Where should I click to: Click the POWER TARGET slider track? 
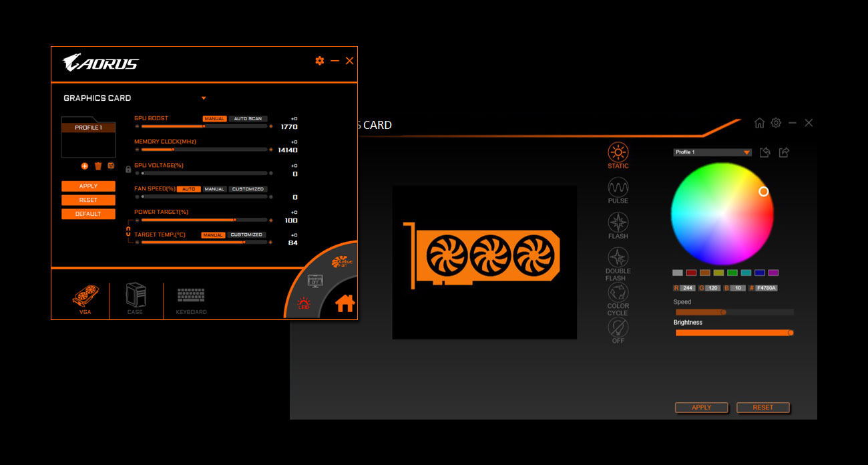204,219
